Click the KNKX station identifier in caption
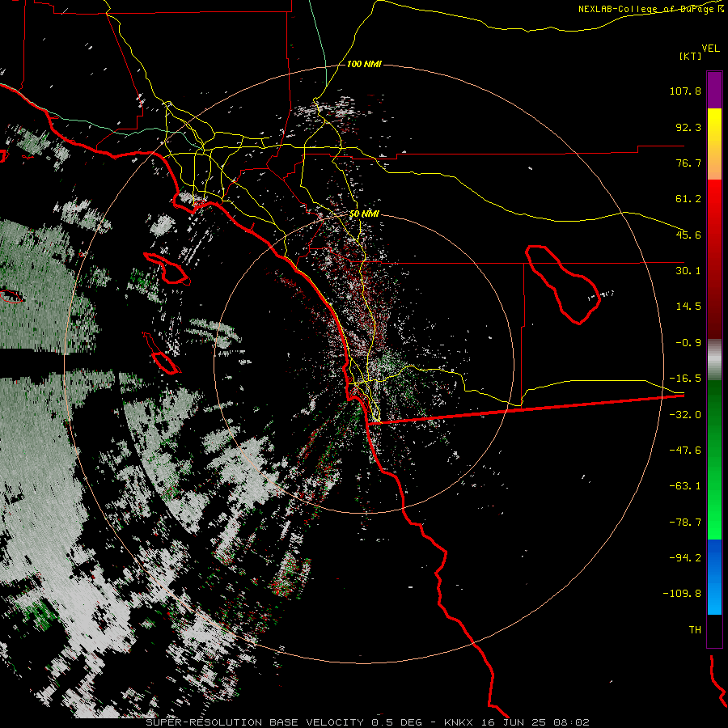 tap(460, 722)
